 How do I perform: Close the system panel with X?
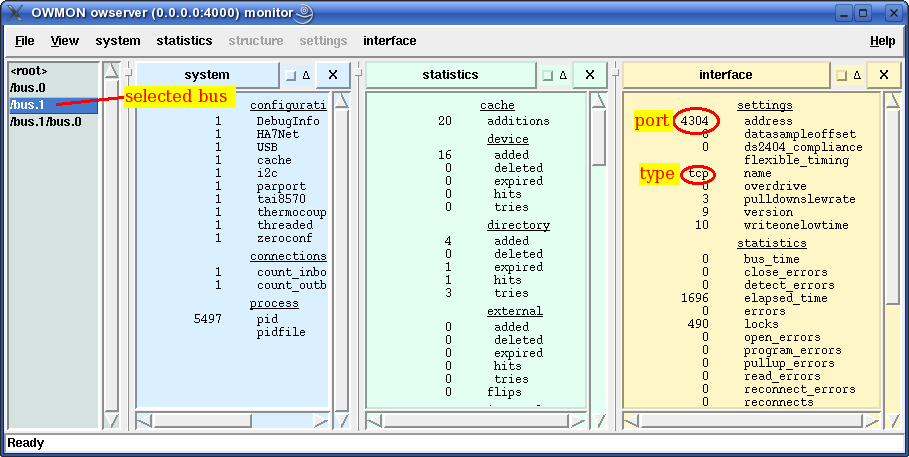pos(333,75)
